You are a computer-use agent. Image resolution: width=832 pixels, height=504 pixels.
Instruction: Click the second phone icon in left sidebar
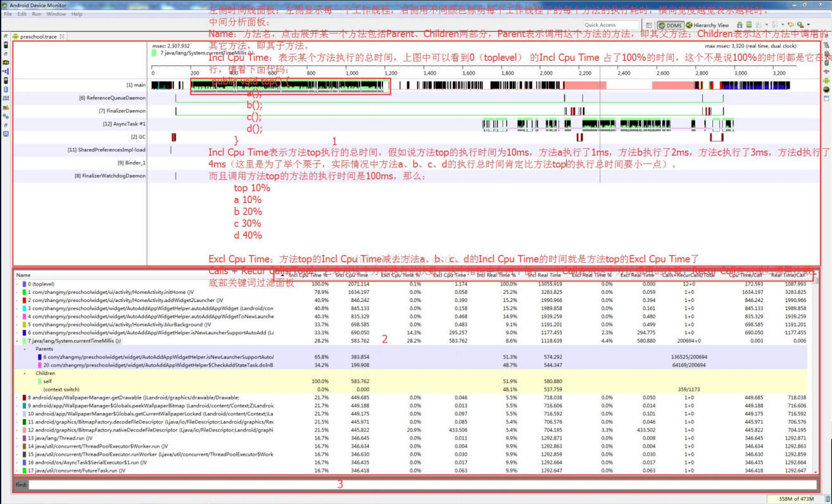click(6, 80)
